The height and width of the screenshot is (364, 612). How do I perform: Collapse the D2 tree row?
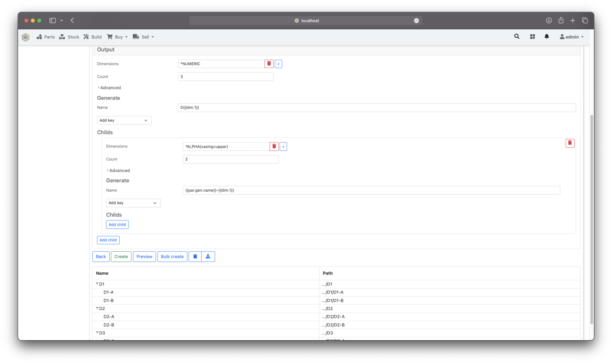pyautogui.click(x=97, y=308)
